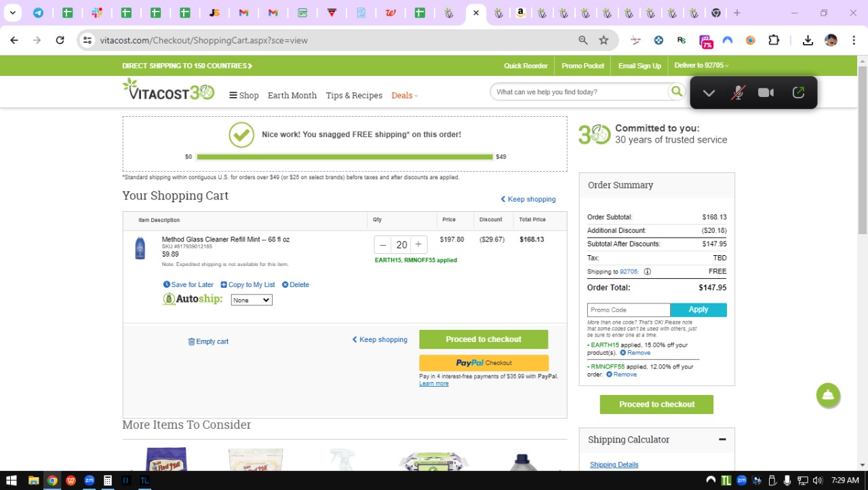The height and width of the screenshot is (490, 868).
Task: Open the Chrome downloads icon
Action: point(808,40)
